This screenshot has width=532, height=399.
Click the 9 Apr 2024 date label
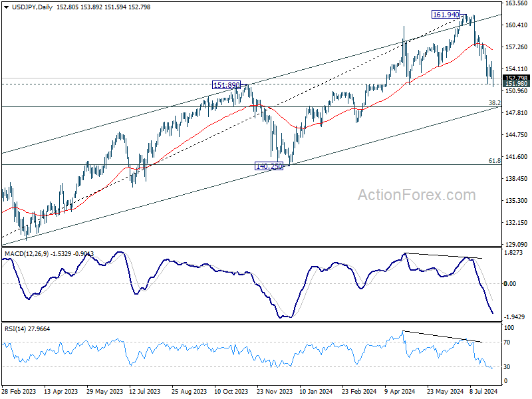(x=400, y=391)
